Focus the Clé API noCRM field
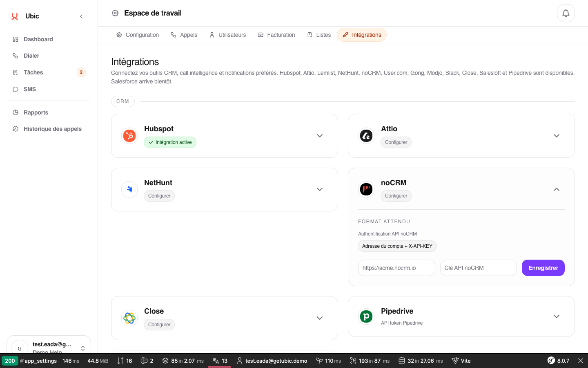Viewport: 588px width, 368px height. point(479,268)
